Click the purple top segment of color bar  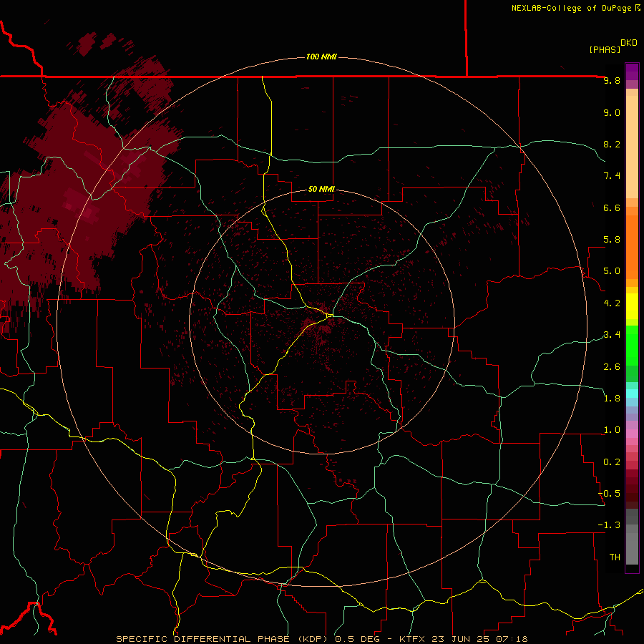tap(632, 72)
